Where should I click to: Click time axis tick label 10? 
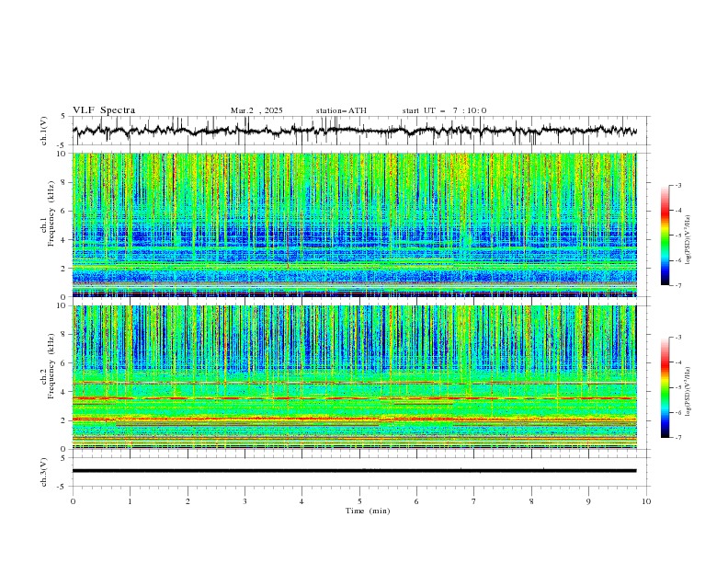click(646, 501)
